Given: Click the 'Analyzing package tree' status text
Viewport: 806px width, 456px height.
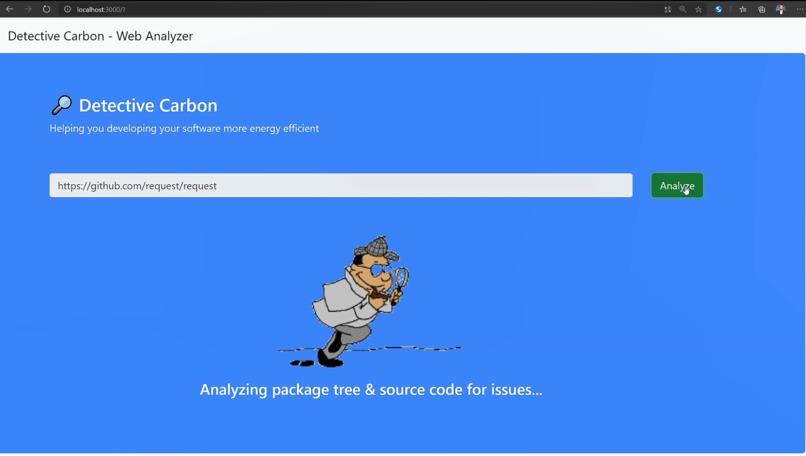Looking at the screenshot, I should click(371, 390).
